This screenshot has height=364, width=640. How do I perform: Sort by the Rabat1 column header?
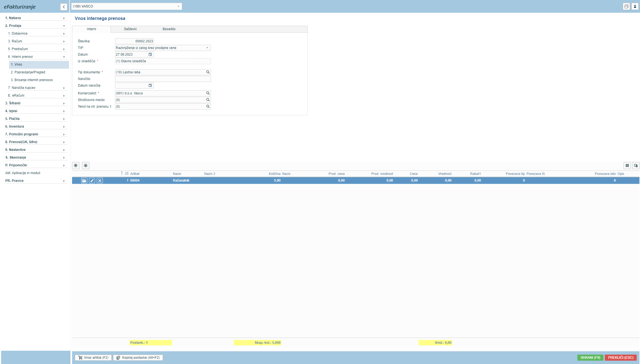[476, 174]
